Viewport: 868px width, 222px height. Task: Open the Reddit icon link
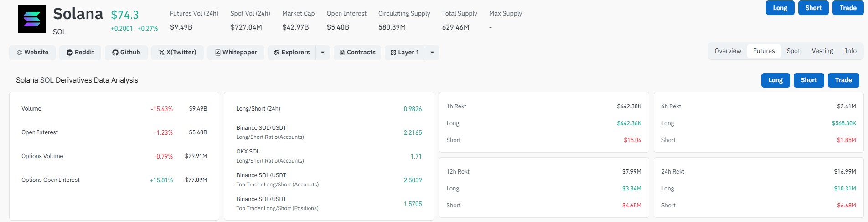80,53
